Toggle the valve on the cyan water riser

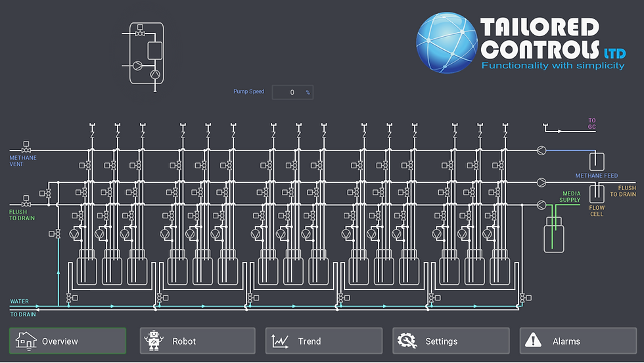(55, 233)
